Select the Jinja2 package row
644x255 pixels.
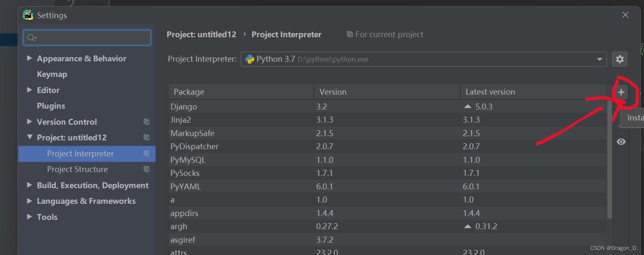[387, 120]
